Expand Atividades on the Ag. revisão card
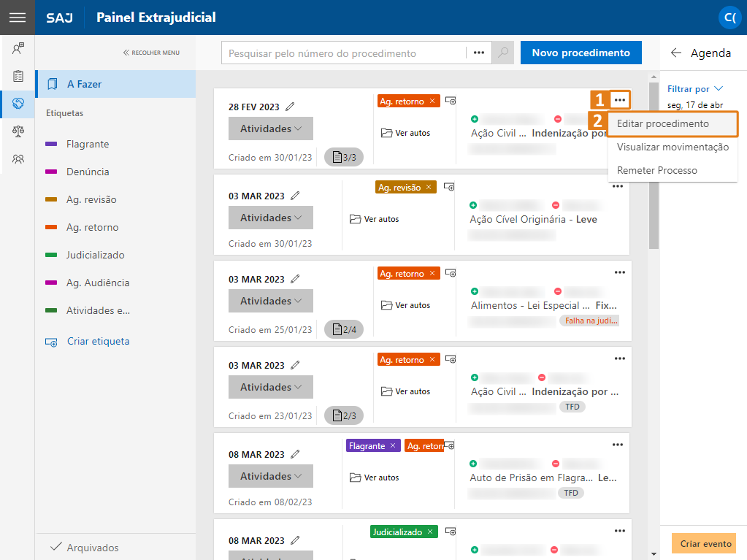 pyautogui.click(x=271, y=218)
